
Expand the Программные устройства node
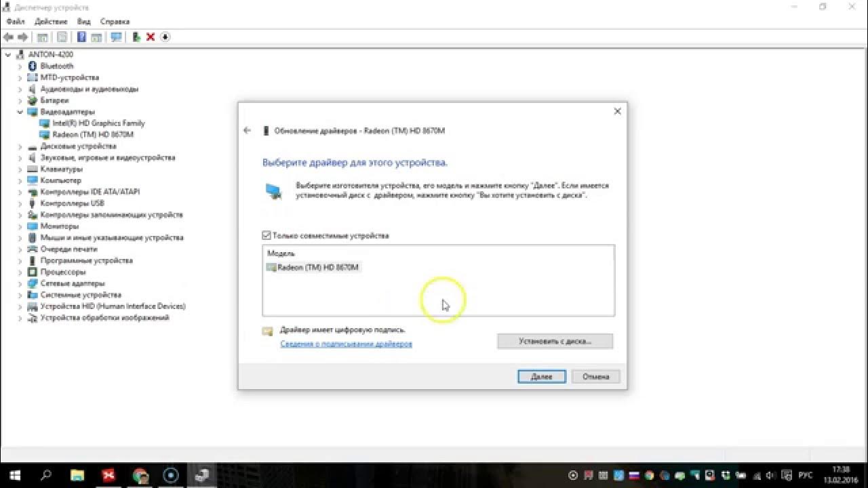point(20,261)
